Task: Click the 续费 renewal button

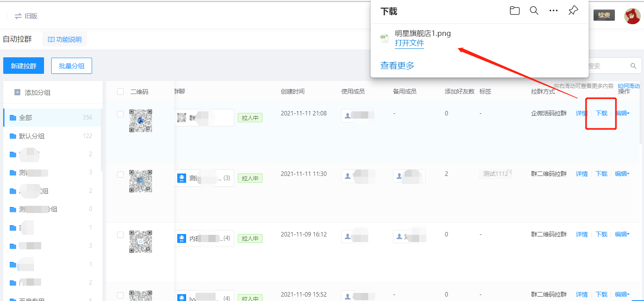Action: coord(604,15)
